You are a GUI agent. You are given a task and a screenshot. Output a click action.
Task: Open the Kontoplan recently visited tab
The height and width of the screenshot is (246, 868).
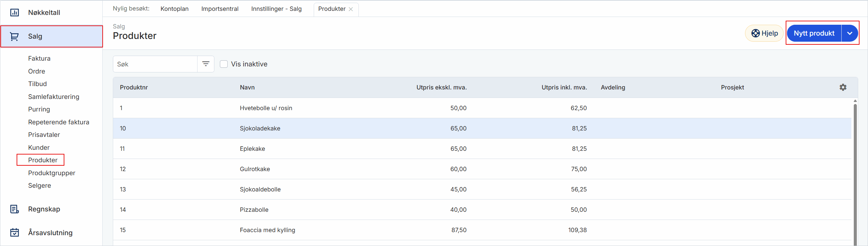[174, 9]
